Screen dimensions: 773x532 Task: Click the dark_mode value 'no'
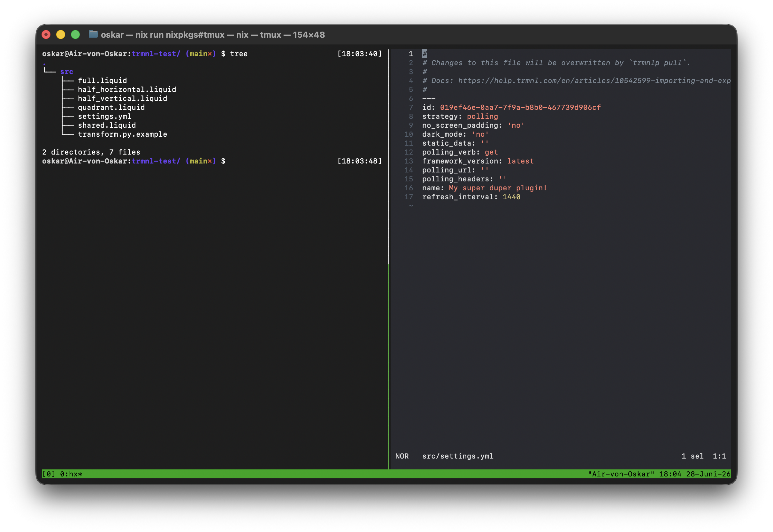tap(480, 134)
